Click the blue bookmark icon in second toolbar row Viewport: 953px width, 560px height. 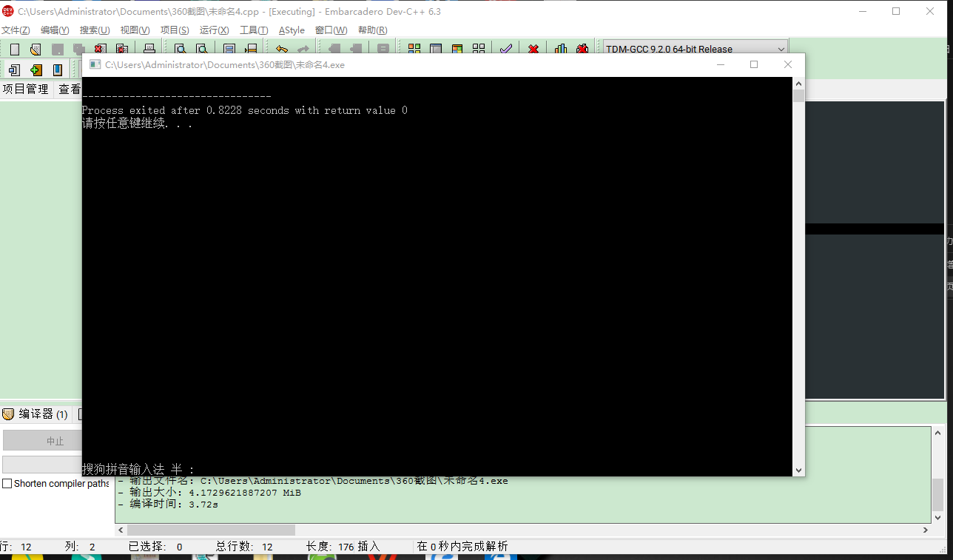(x=58, y=70)
